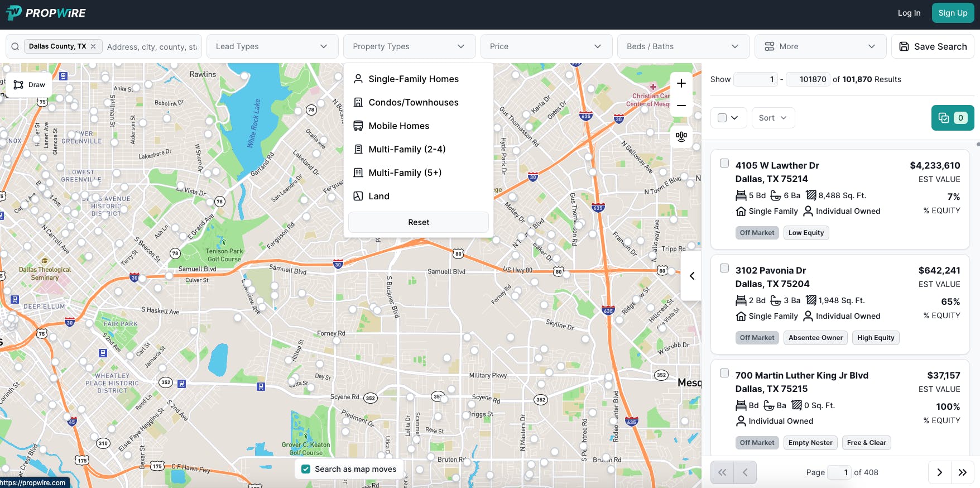Open the copy selected properties button
Image resolution: width=980 pixels, height=488 pixels.
click(x=952, y=118)
